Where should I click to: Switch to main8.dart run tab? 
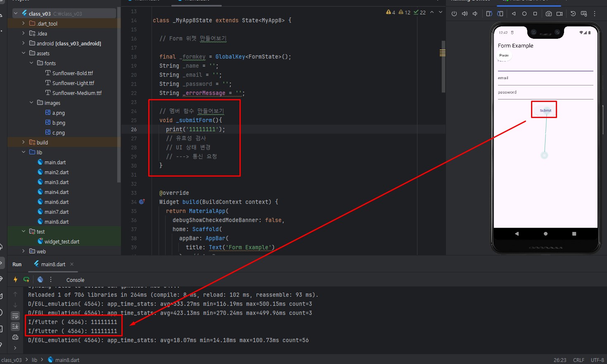pyautogui.click(x=53, y=264)
